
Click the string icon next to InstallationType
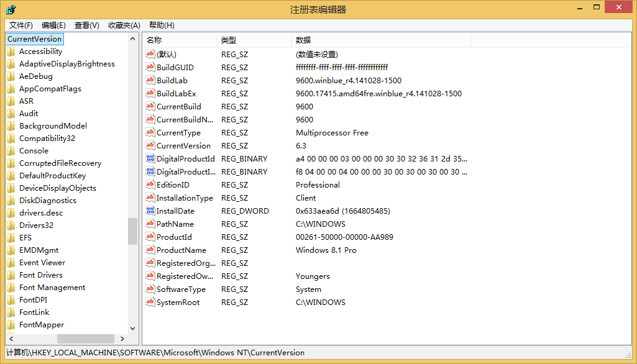click(150, 198)
